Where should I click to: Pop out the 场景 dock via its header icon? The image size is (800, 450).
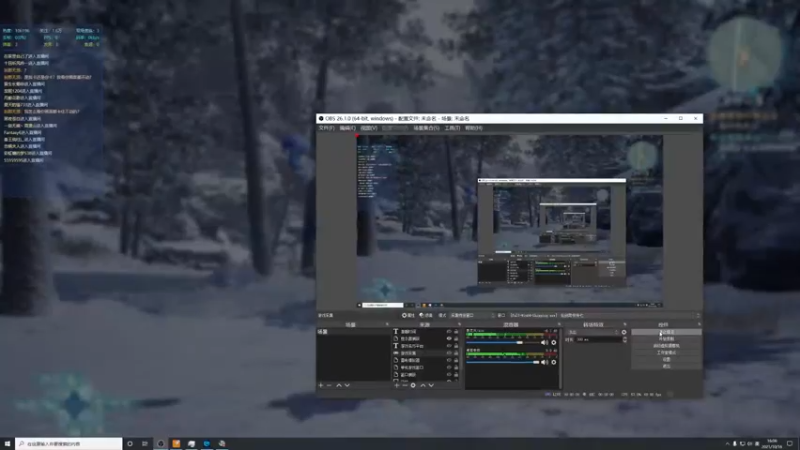387,324
